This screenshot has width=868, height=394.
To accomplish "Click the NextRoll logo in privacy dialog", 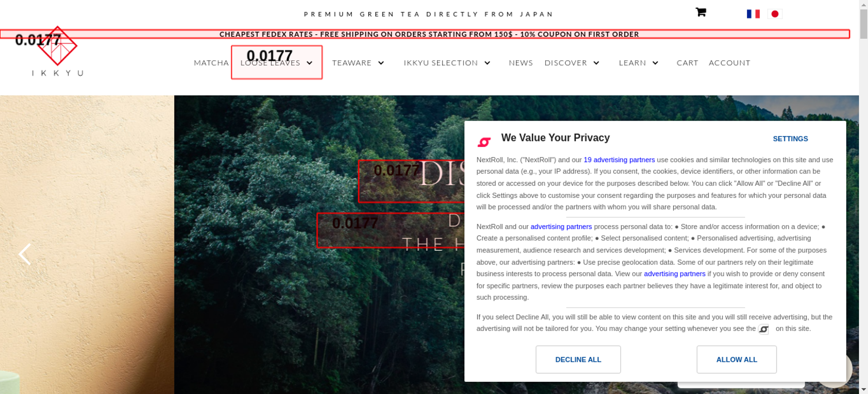I will click(x=484, y=142).
